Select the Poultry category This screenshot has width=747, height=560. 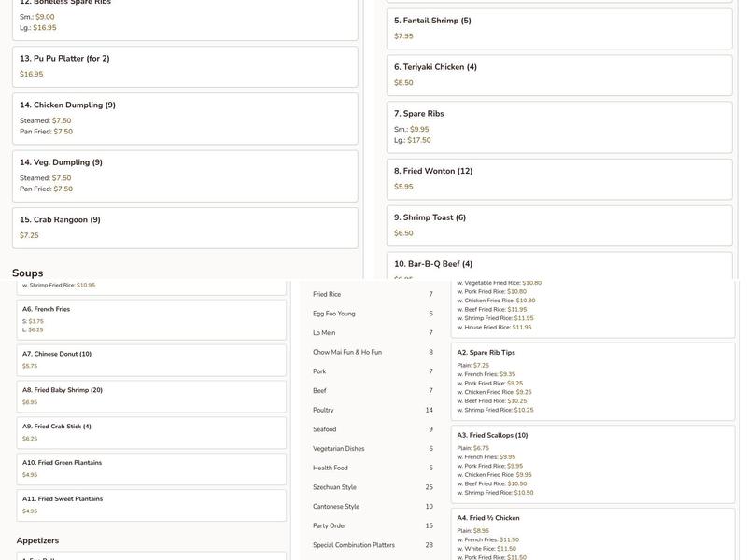pyautogui.click(x=323, y=410)
